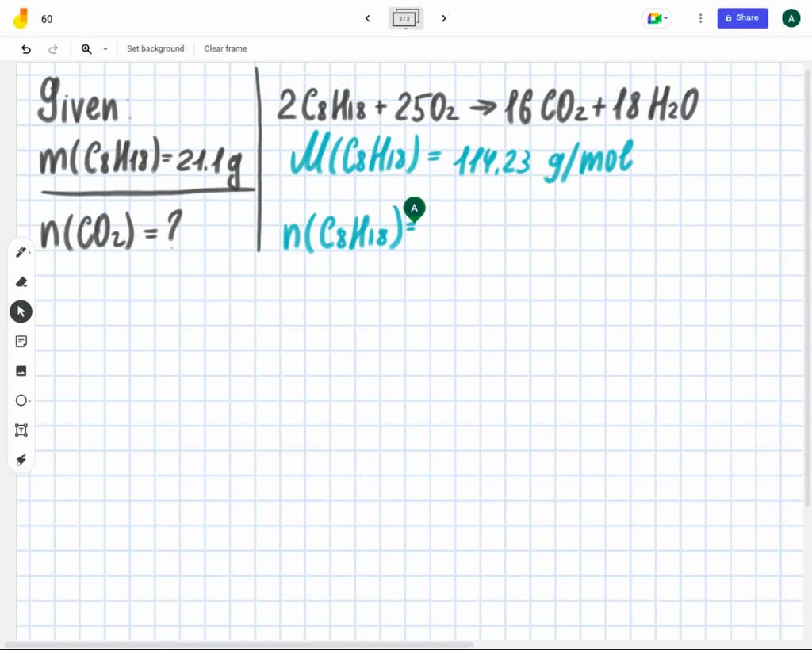Enable the Laser pointer tool

(x=21, y=460)
